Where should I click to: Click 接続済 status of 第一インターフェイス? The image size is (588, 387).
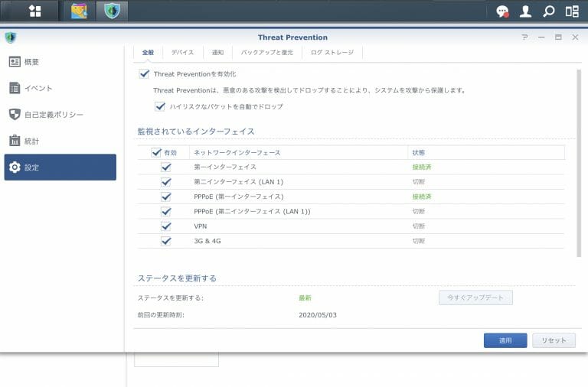pos(422,167)
